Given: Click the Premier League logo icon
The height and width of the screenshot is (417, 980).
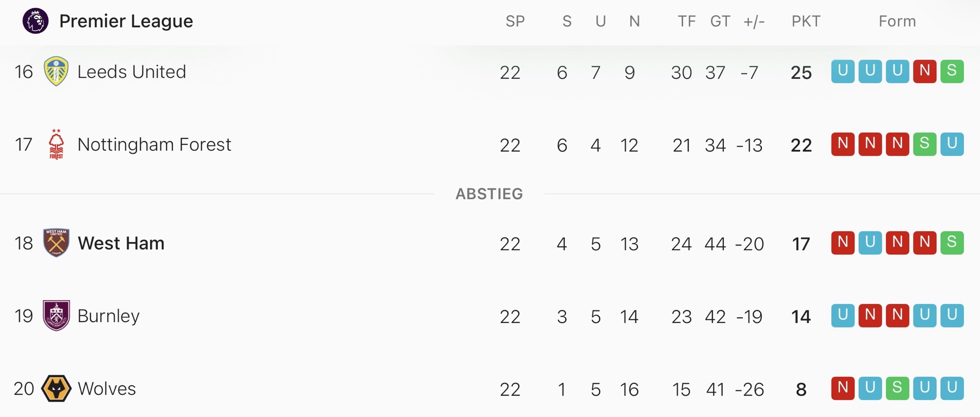Looking at the screenshot, I should pos(35,21).
